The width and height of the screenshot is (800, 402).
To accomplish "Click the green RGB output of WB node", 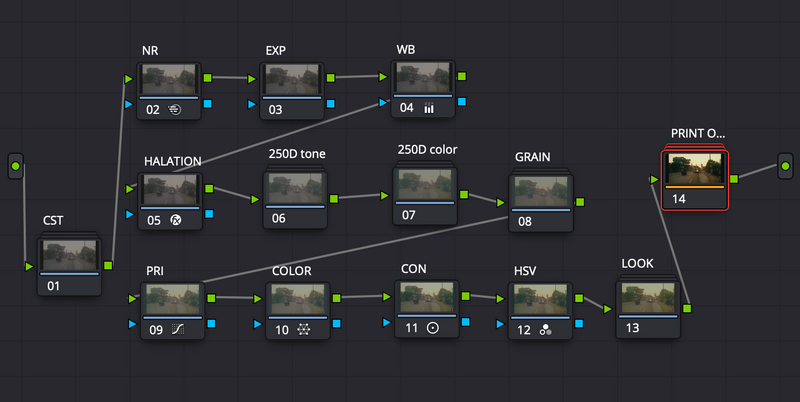I will coord(462,77).
